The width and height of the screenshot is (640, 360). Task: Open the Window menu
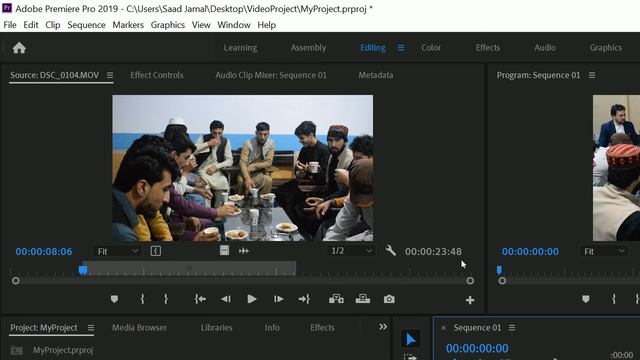[x=234, y=25]
